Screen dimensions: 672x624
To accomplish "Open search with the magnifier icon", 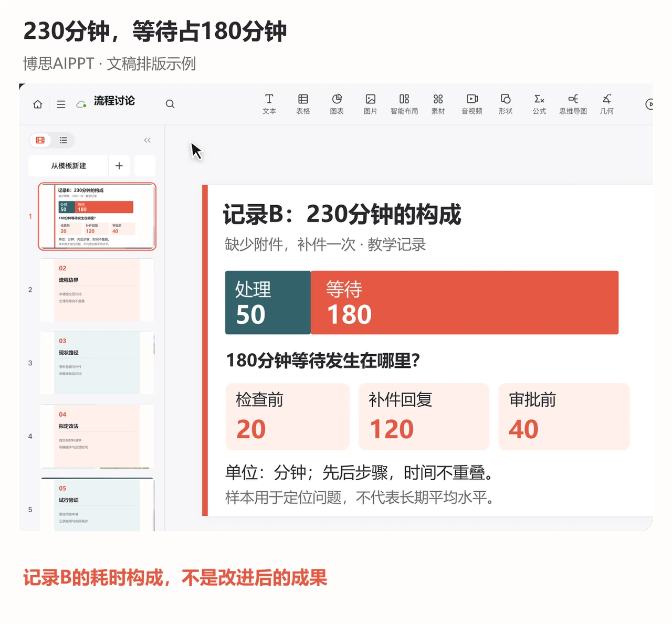I will coord(170,104).
